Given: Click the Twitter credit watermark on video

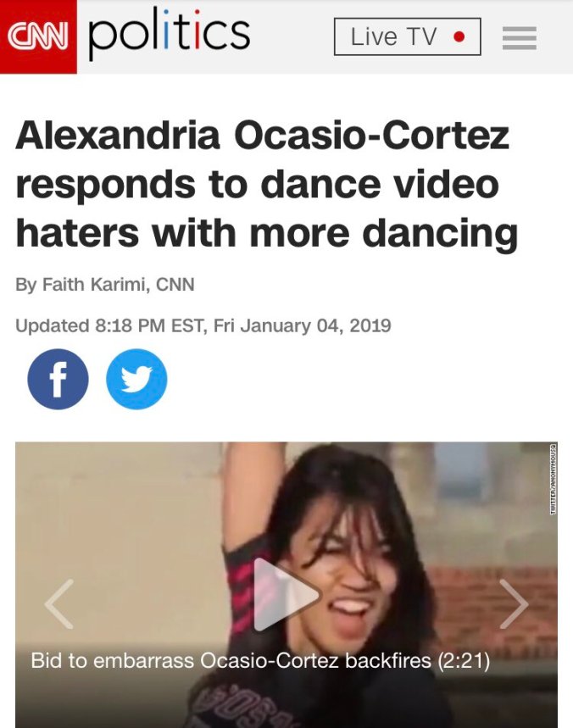Looking at the screenshot, I should tap(553, 480).
